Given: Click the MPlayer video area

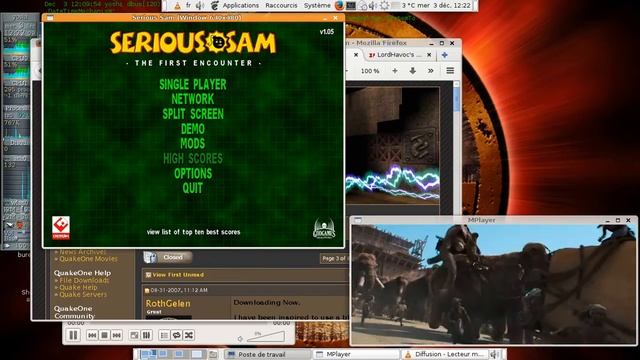Looking at the screenshot, I should [x=493, y=284].
